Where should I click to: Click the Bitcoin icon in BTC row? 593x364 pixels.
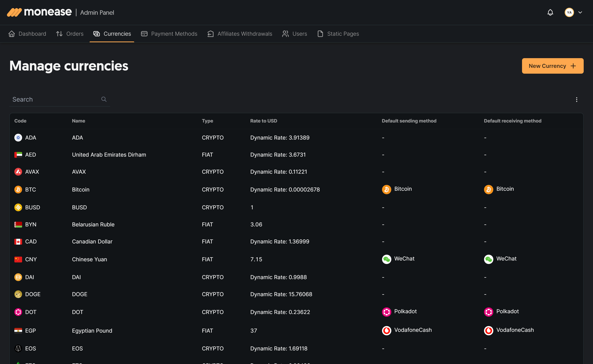(18, 190)
